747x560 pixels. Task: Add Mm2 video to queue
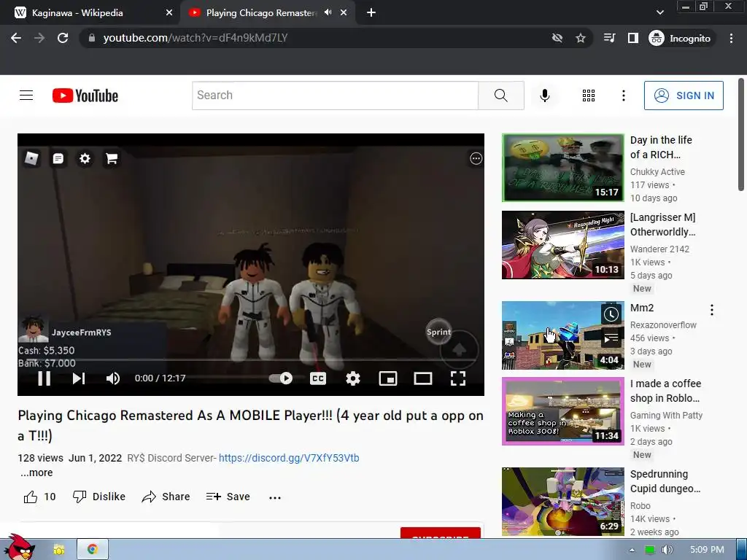(611, 338)
